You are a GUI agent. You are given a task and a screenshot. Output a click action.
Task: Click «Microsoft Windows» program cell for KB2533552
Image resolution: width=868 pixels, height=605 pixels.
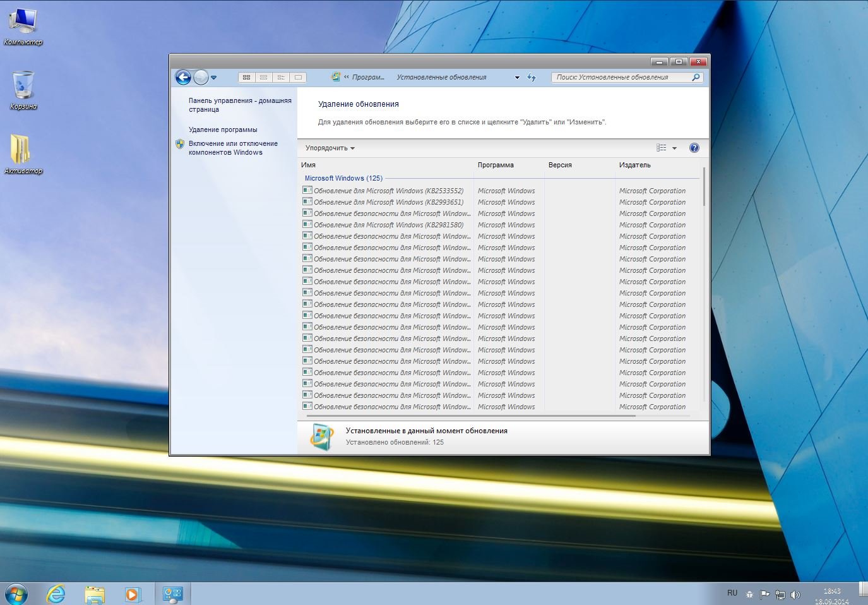[x=506, y=191]
